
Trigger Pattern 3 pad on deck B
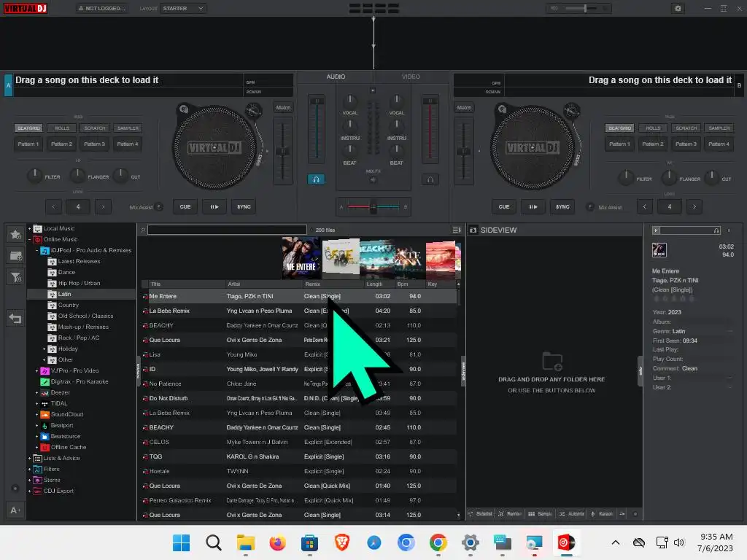686,144
